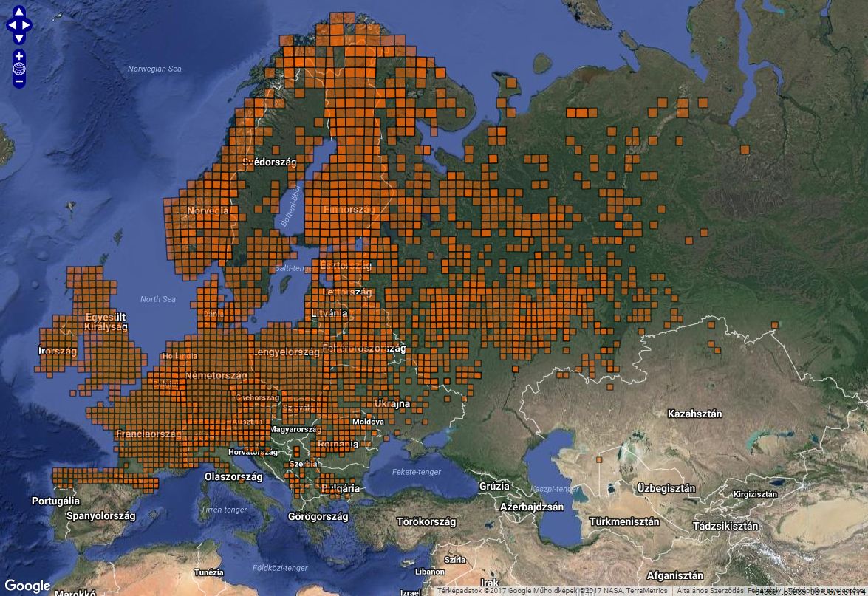Select the Spanyolország country label

100,515
